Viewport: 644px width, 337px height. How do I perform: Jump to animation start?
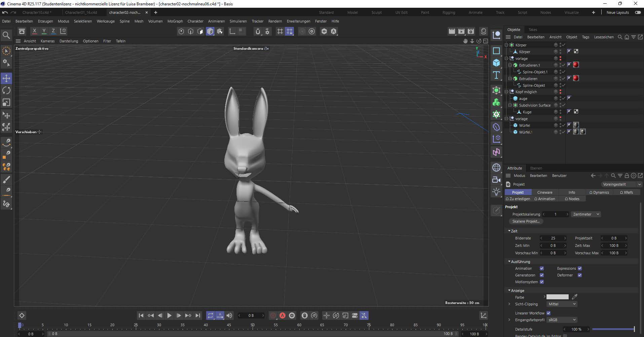pos(141,315)
